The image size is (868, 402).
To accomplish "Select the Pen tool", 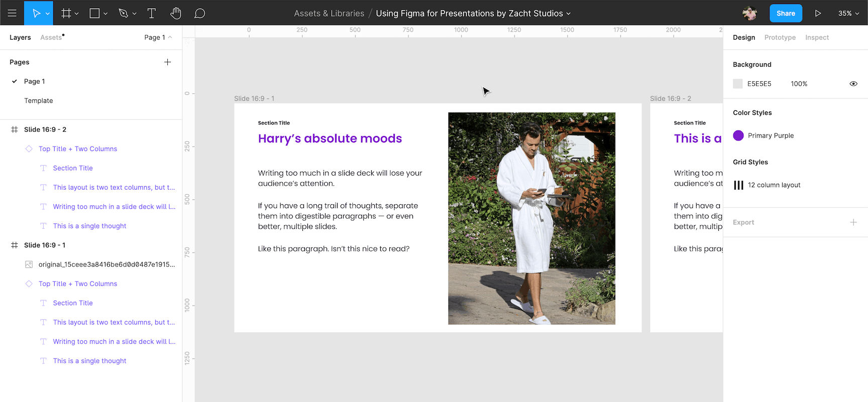I will (x=124, y=13).
